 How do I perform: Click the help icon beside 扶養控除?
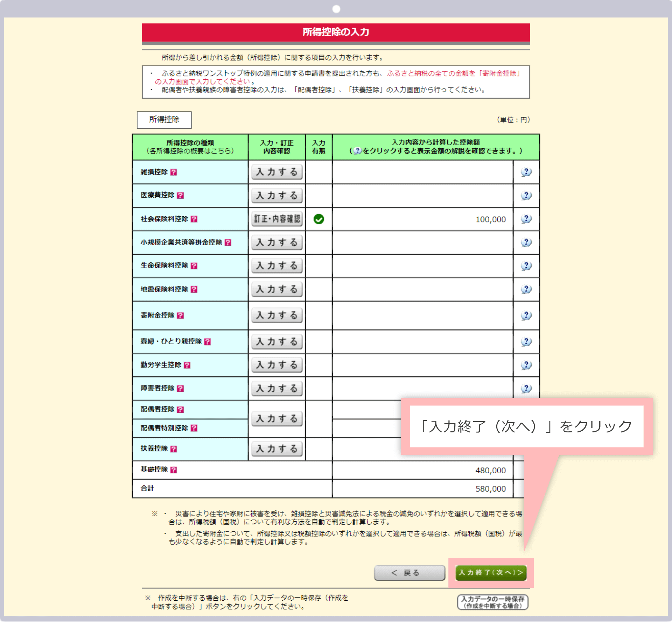coord(174,449)
